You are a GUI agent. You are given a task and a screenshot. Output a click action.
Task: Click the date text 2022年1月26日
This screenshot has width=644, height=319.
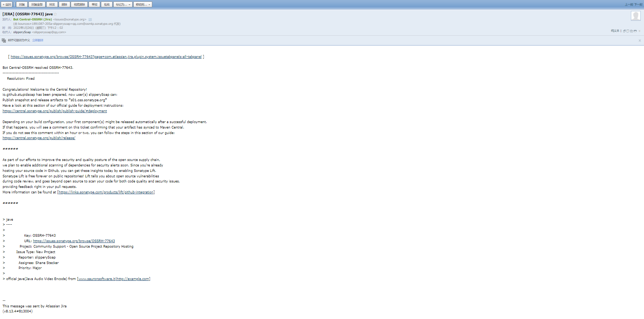[24, 28]
